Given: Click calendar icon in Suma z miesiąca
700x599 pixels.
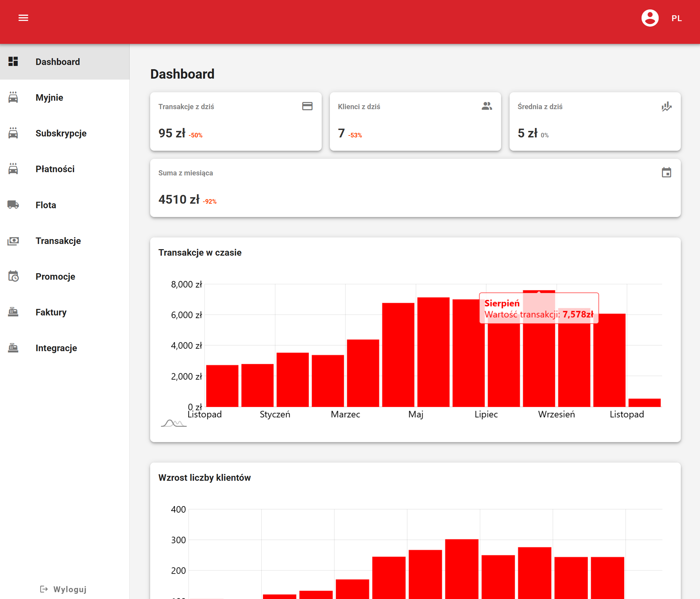Looking at the screenshot, I should (666, 172).
